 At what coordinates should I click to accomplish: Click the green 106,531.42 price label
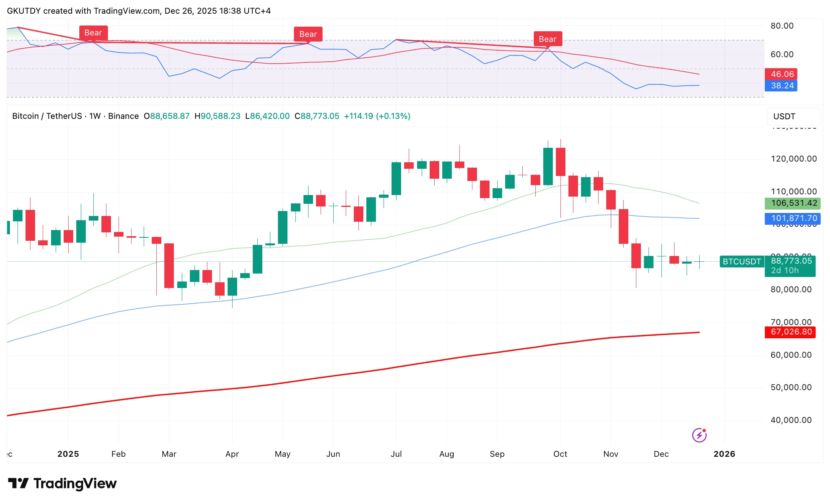(x=793, y=203)
